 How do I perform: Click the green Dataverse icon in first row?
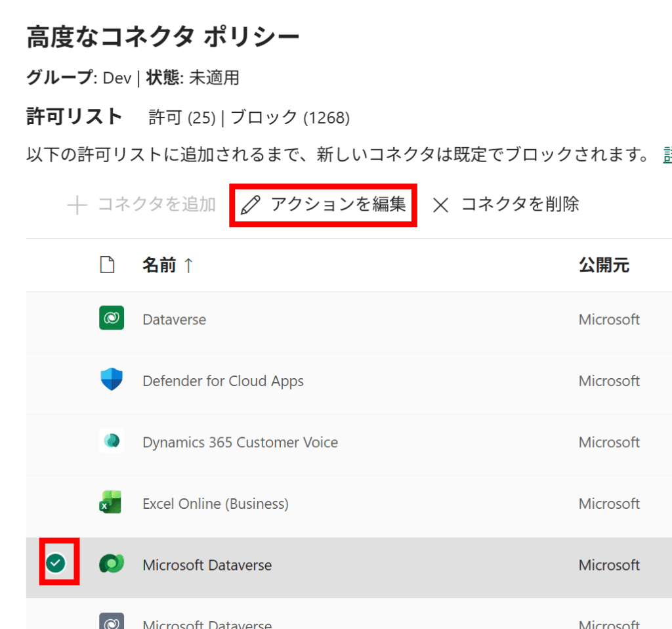[112, 319]
